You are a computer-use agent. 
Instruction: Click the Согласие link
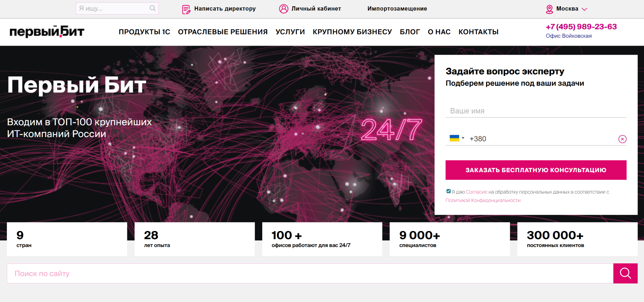tap(476, 192)
